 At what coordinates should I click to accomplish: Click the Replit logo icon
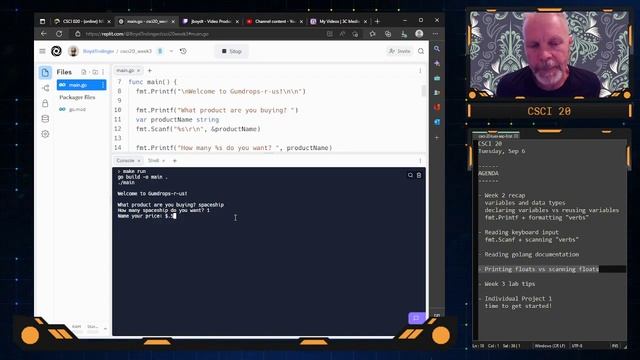pos(56,51)
